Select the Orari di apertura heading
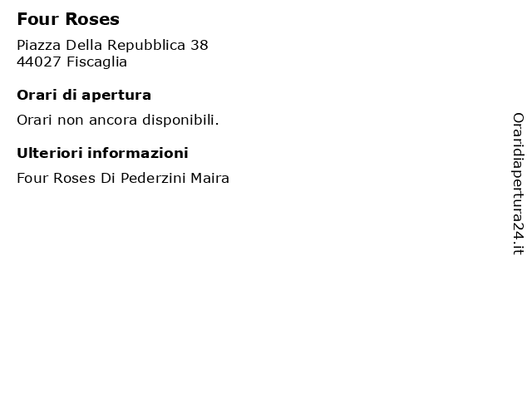Viewport: 532px width, 399px height. tap(84, 96)
